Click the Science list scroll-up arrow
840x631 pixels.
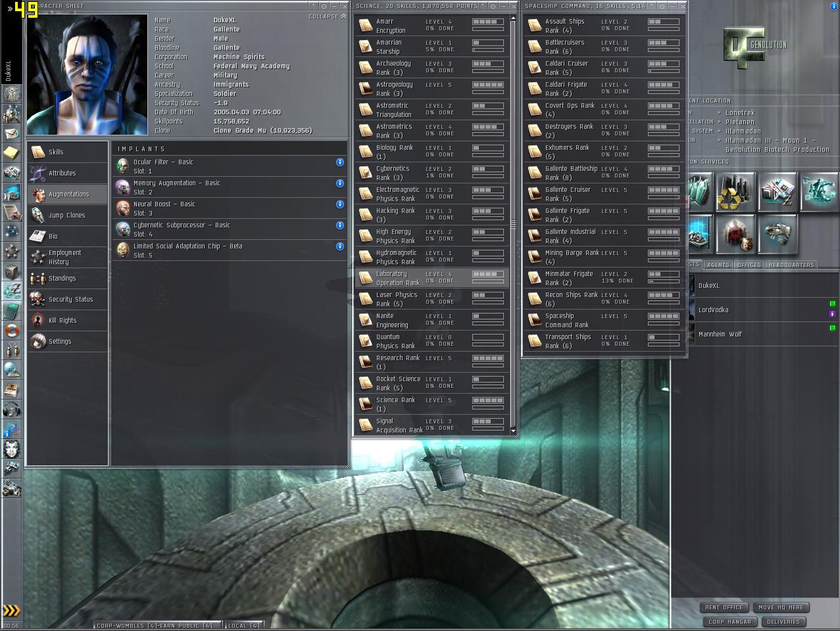pos(514,19)
